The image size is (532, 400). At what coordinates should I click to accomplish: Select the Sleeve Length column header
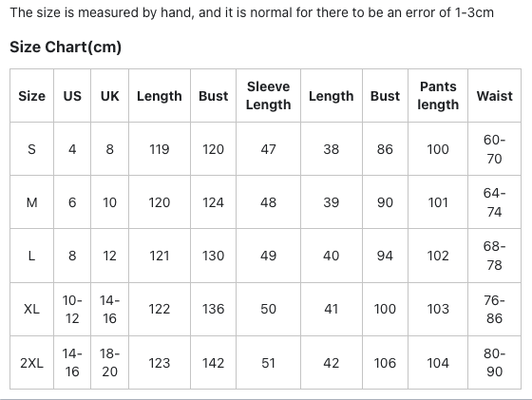click(268, 96)
